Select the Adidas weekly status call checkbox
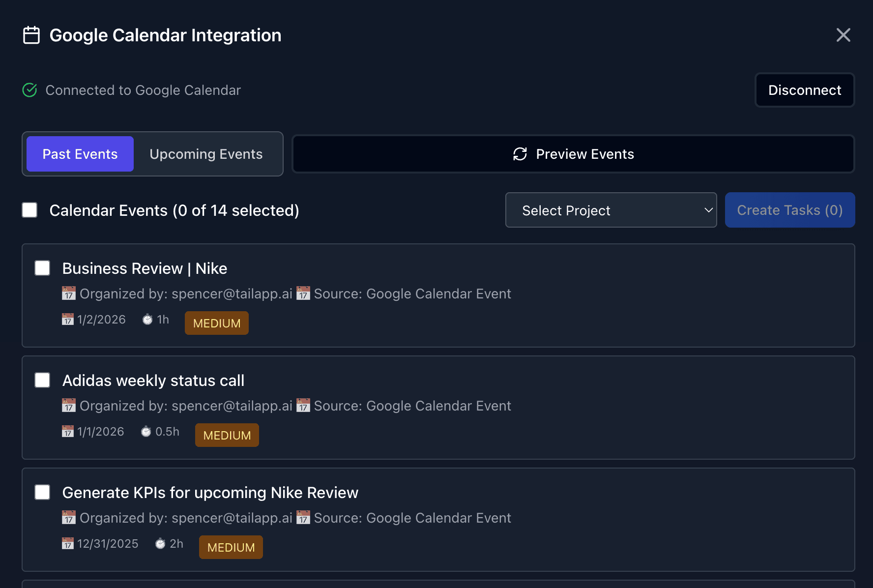The height and width of the screenshot is (588, 873). point(42,380)
